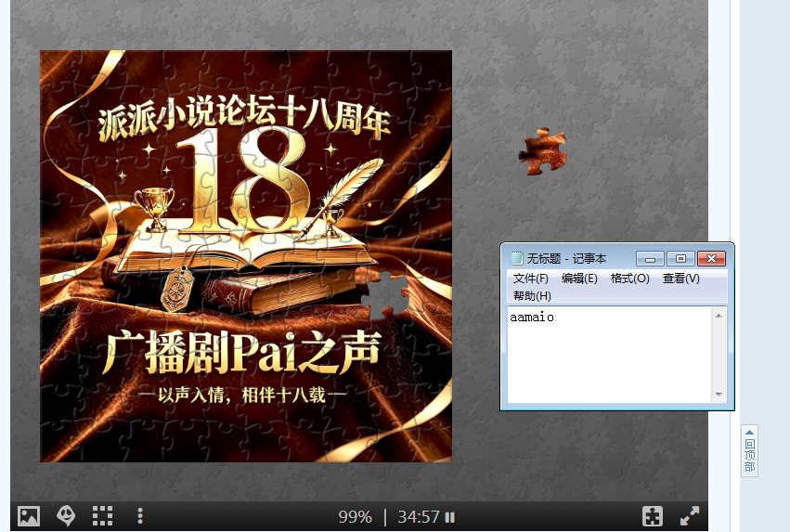Screen dimensions: 790x532
Task: Open the 文件(F) menu in Notepad
Action: [530, 279]
